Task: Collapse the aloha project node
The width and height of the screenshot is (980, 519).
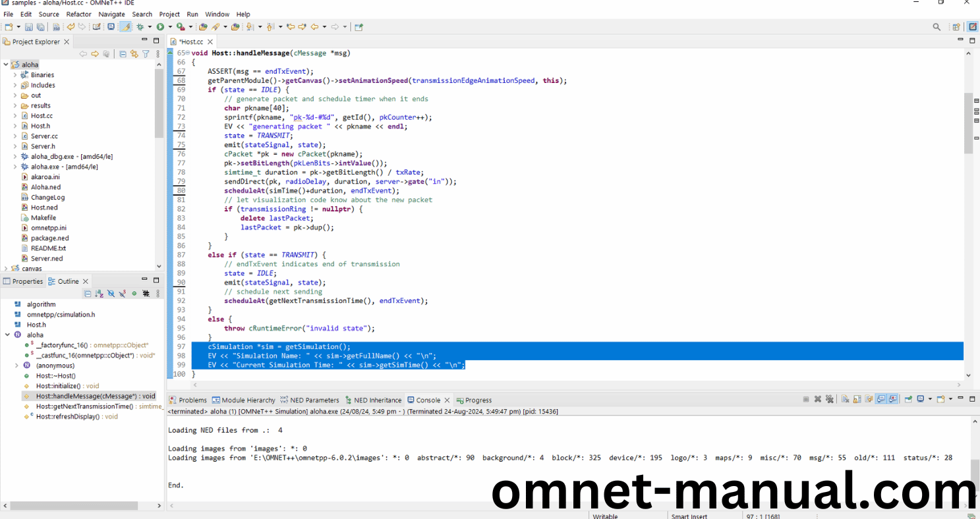Action: point(6,65)
